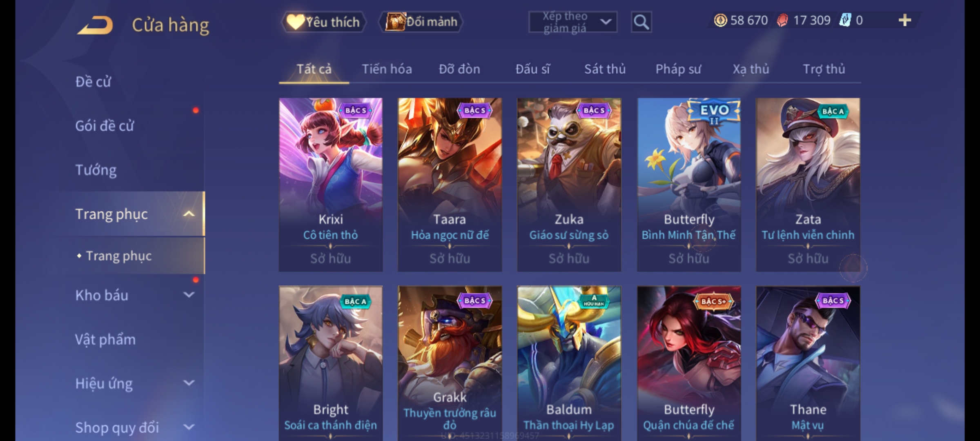Switch to the Sát thủ tab
The image size is (980, 441).
pyautogui.click(x=605, y=69)
